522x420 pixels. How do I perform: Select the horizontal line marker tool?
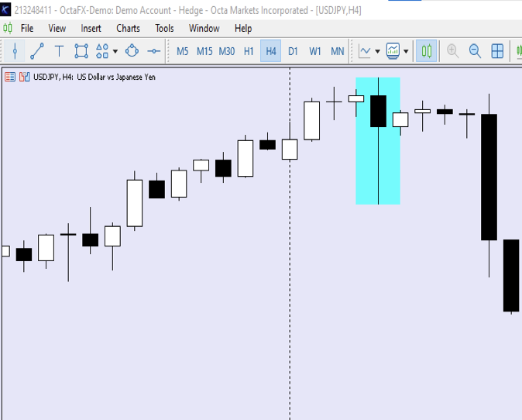(x=154, y=51)
